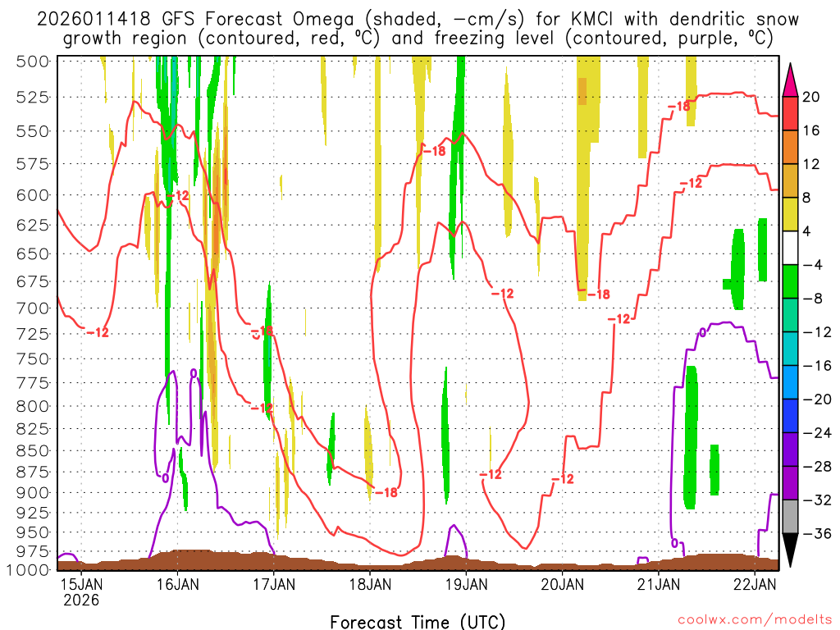The image size is (840, 630).
Task: Select the 850 pressure axis label
Action: tap(33, 451)
